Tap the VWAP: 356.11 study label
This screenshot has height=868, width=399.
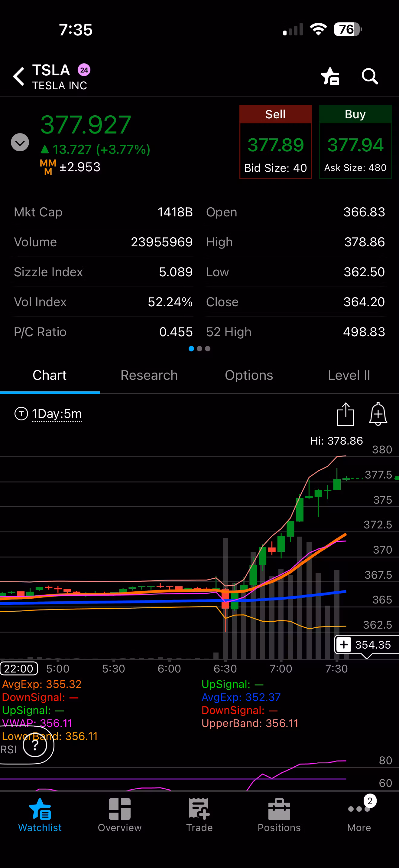coord(37,723)
